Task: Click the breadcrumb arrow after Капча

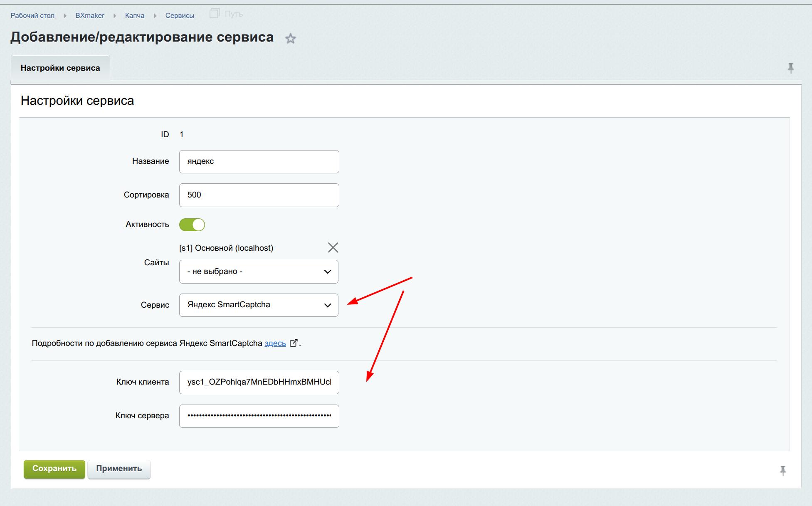Action: point(155,16)
